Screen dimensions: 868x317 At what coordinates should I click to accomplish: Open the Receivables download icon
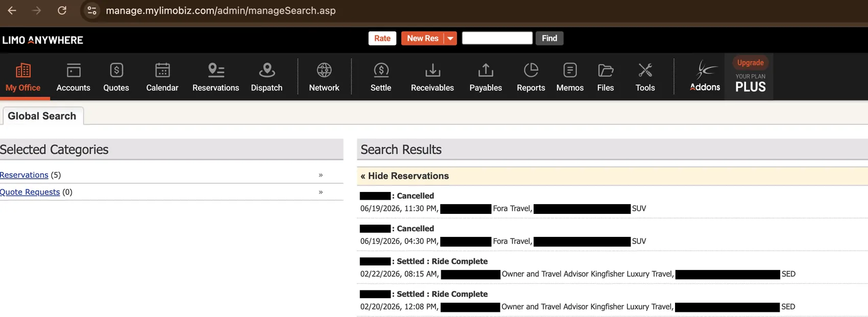432,70
